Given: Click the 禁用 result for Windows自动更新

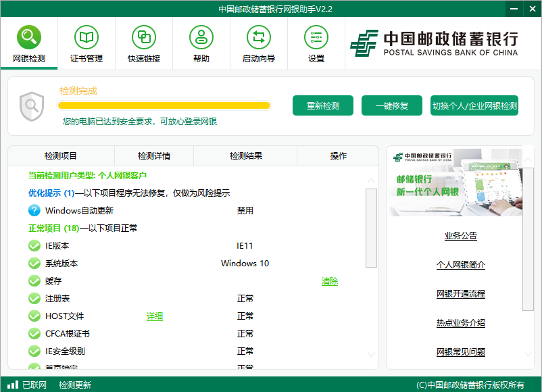Looking at the screenshot, I should click(245, 210).
